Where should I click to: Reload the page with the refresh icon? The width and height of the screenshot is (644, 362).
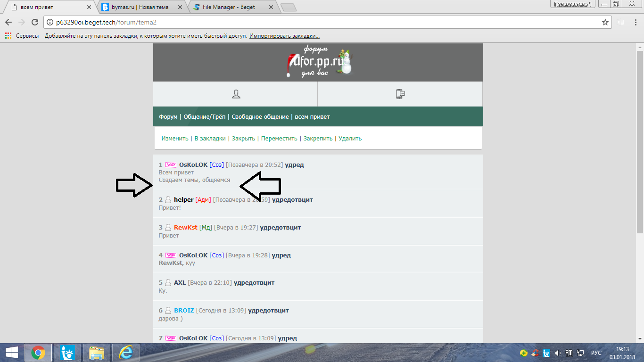34,22
